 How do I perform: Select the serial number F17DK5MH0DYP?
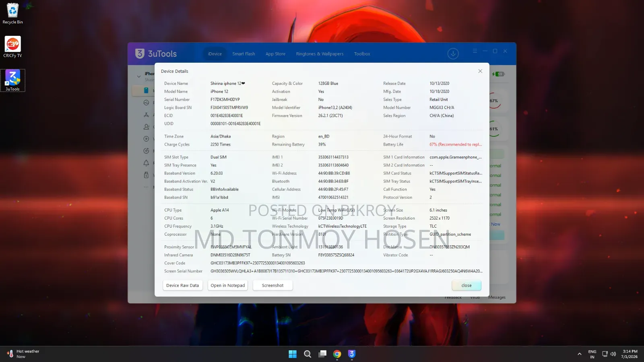click(x=225, y=100)
